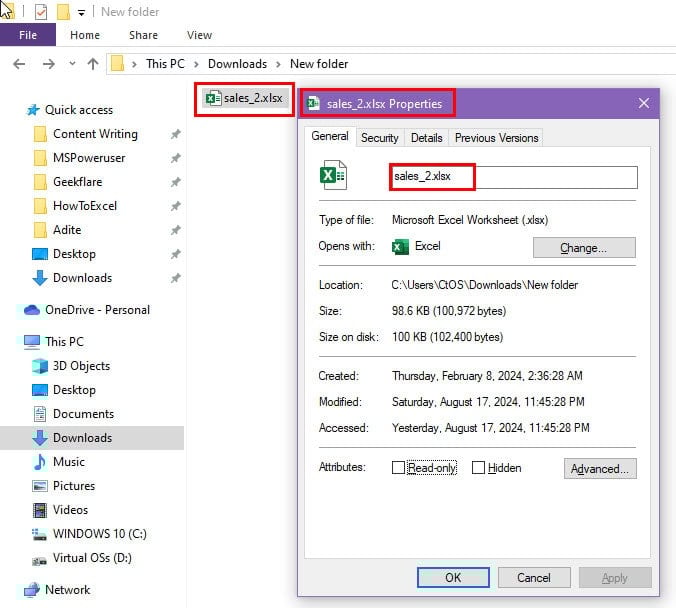The image size is (676, 608).
Task: Expand chevron after This PC in address bar
Action: click(196, 64)
